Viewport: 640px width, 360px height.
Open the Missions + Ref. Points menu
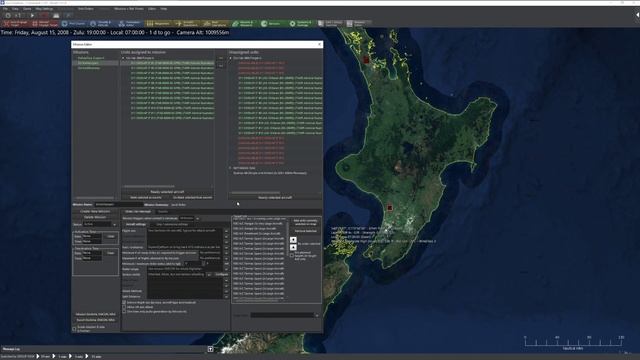(129, 9)
